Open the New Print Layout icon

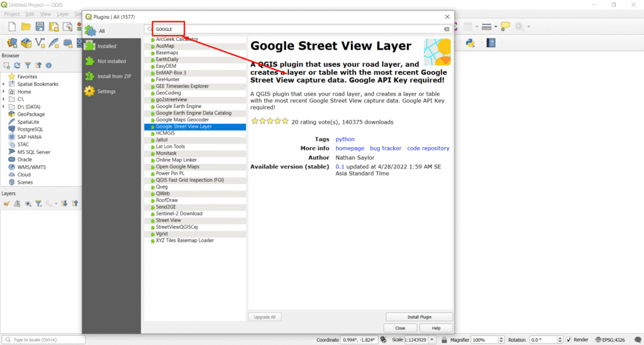coord(54,27)
